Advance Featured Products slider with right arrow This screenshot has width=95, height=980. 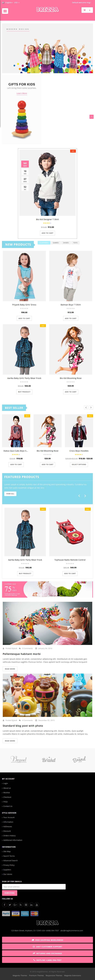pos(85,495)
